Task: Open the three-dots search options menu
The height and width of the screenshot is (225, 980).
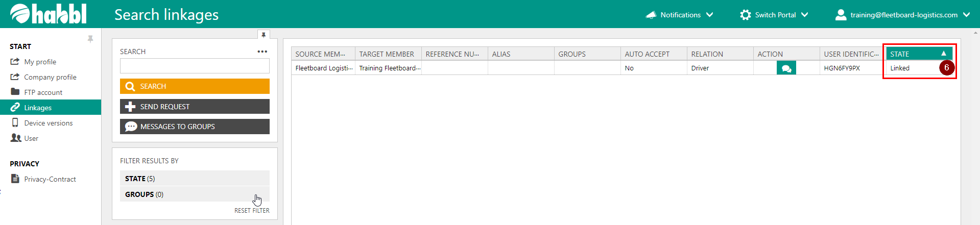Action: [262, 52]
